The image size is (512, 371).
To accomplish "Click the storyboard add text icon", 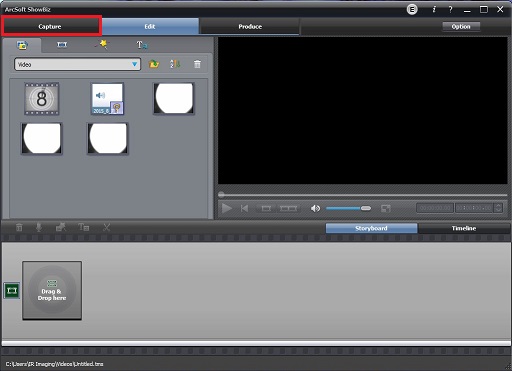I will 83,227.
